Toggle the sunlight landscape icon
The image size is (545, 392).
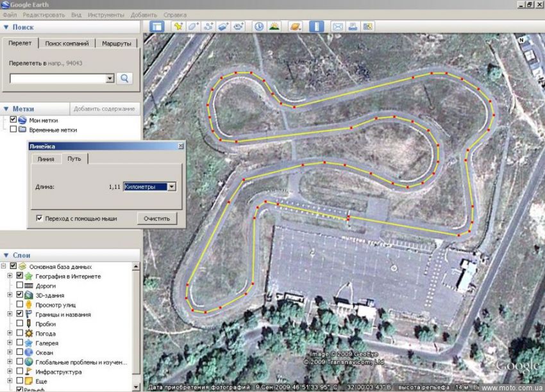pyautogui.click(x=274, y=27)
